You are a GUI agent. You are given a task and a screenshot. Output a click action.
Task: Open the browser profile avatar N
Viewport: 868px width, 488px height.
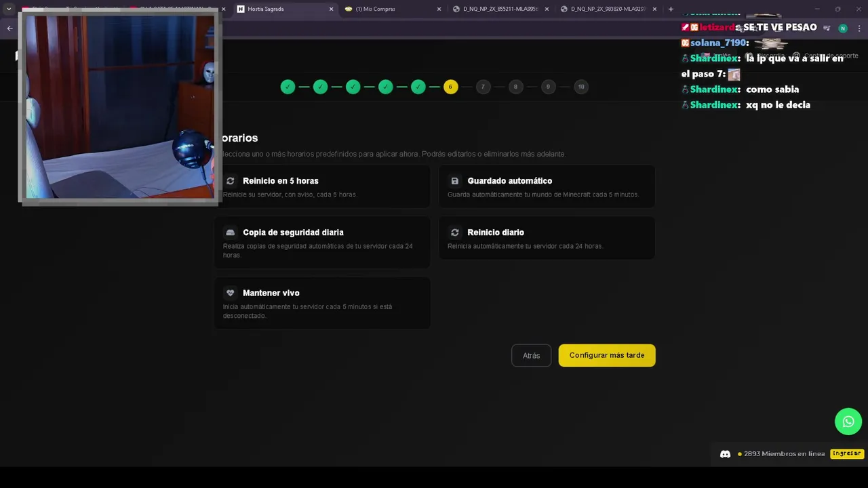coord(843,28)
